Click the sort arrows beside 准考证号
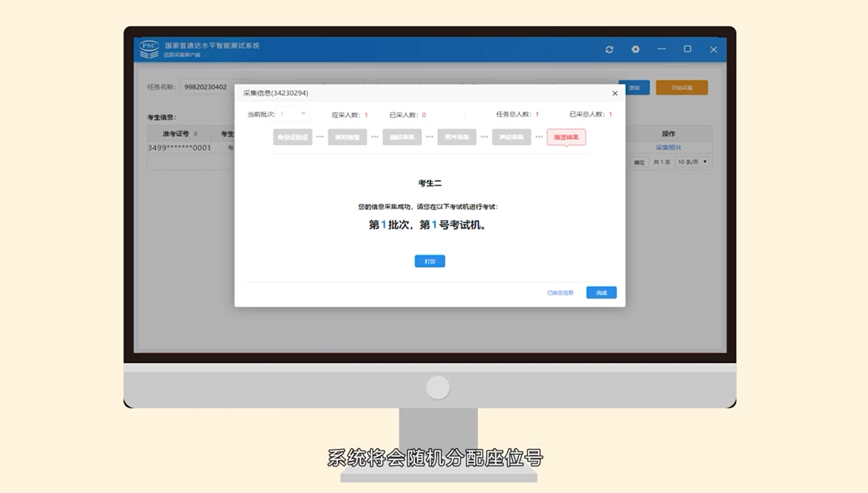Image resolution: width=868 pixels, height=493 pixels. [196, 134]
